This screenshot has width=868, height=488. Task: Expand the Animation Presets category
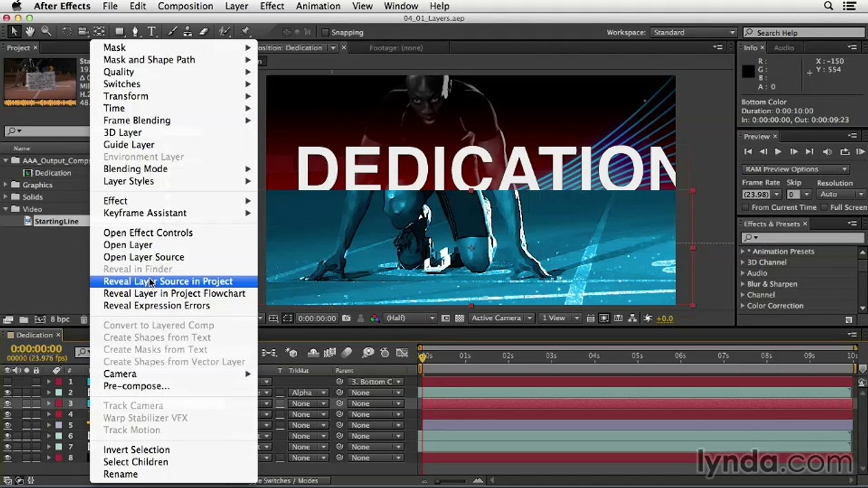(x=743, y=251)
